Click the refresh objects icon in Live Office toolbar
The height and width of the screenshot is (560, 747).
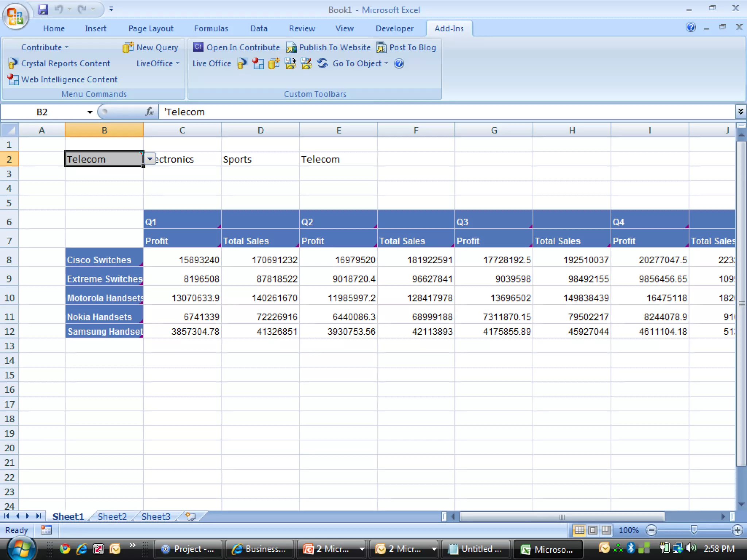pyautogui.click(x=322, y=63)
